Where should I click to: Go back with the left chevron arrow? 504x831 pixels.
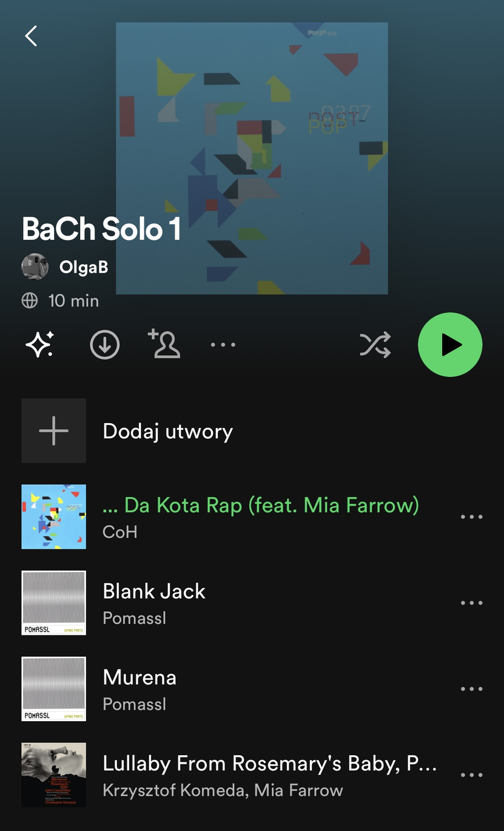click(x=31, y=36)
